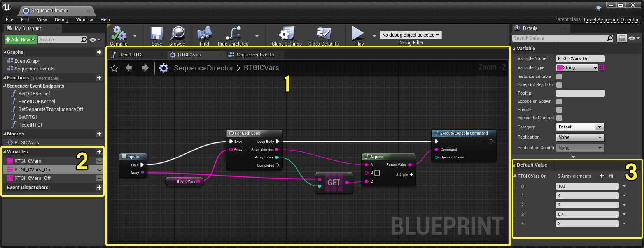Toggle the Instance Editable checkbox

pos(559,77)
